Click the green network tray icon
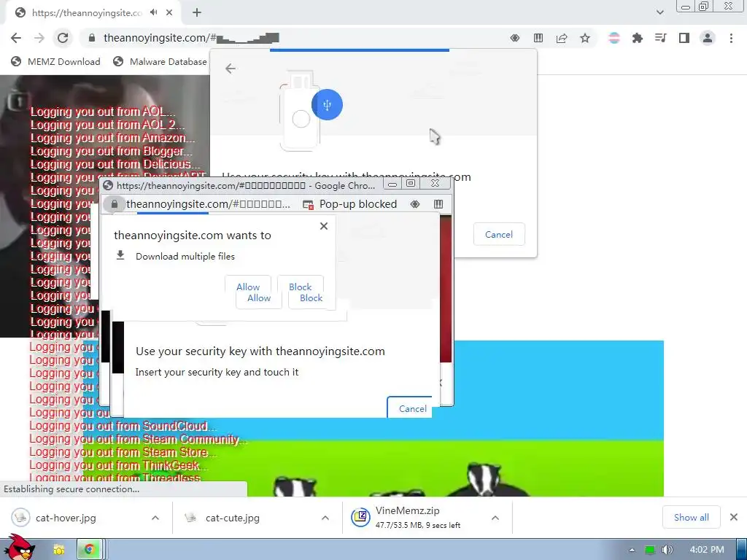 649,550
